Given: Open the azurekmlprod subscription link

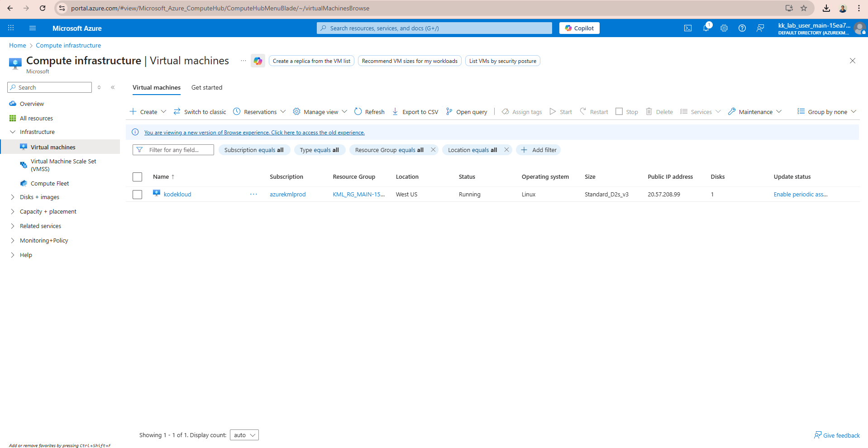Looking at the screenshot, I should (x=288, y=194).
